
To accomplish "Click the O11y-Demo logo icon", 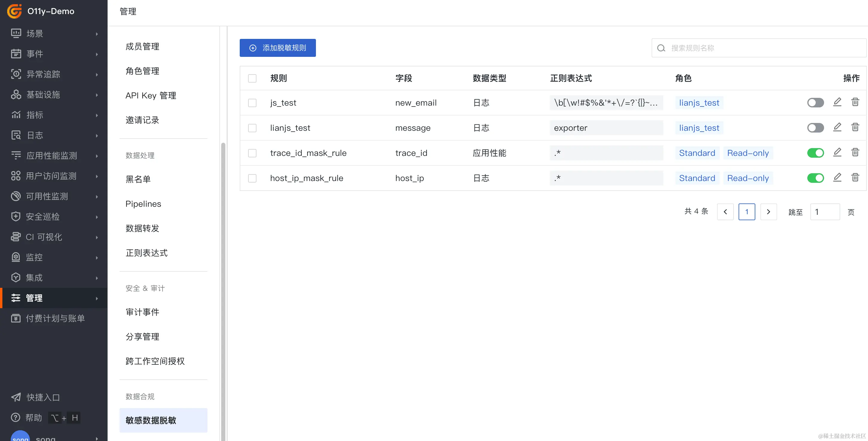I will [x=14, y=11].
